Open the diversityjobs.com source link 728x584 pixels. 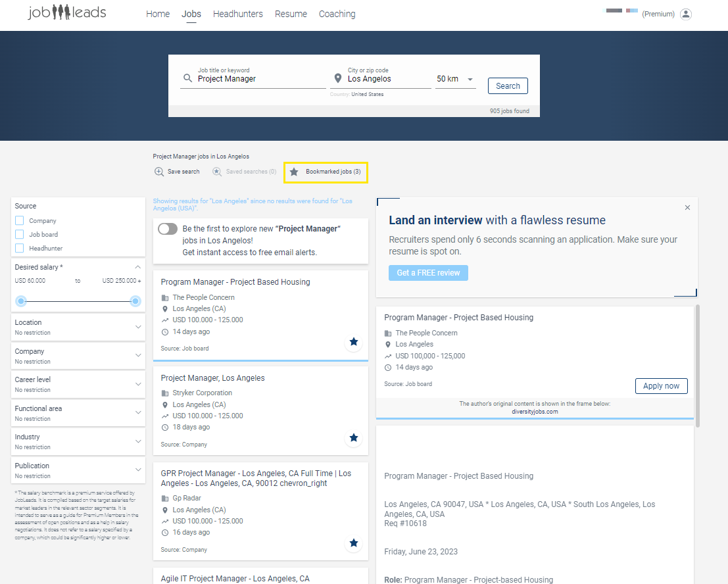[x=535, y=412]
